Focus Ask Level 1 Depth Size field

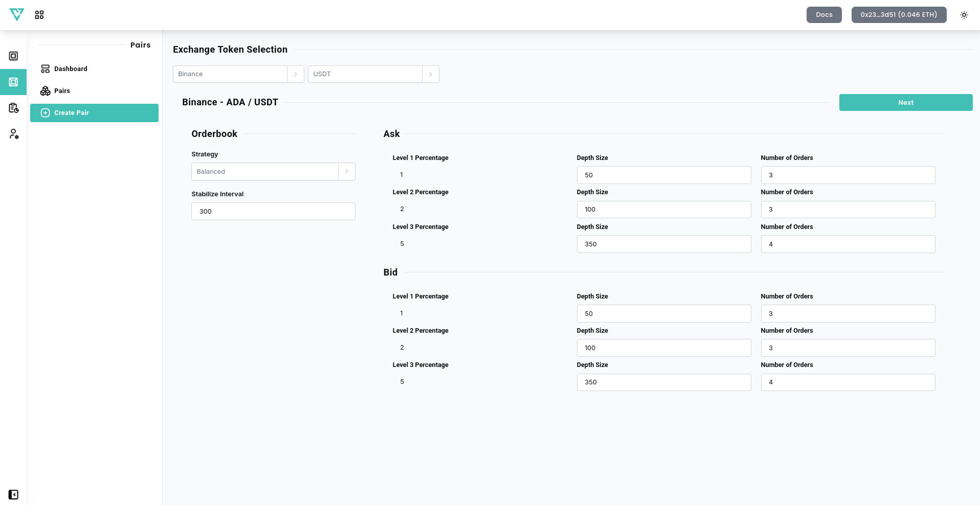[663, 175]
